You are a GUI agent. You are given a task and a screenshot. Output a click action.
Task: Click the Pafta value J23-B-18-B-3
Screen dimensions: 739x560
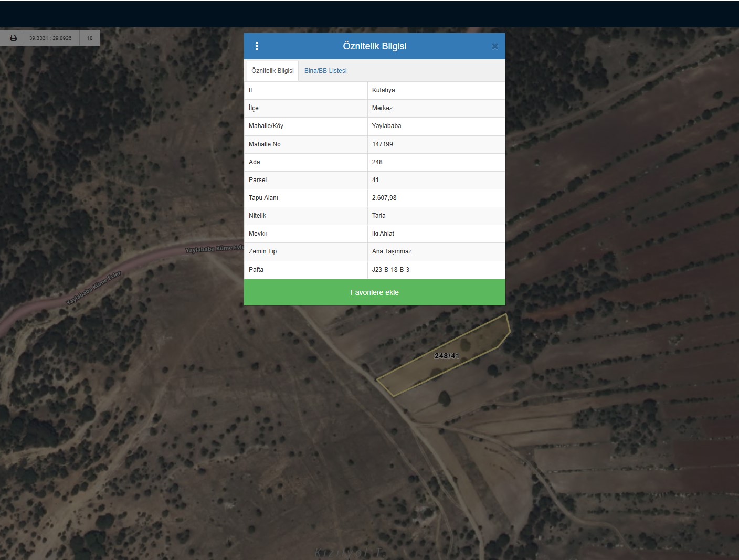[x=390, y=270]
